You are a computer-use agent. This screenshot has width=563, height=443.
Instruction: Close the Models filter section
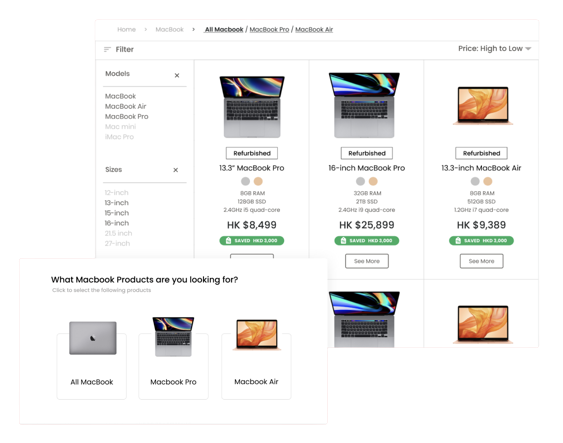(177, 75)
